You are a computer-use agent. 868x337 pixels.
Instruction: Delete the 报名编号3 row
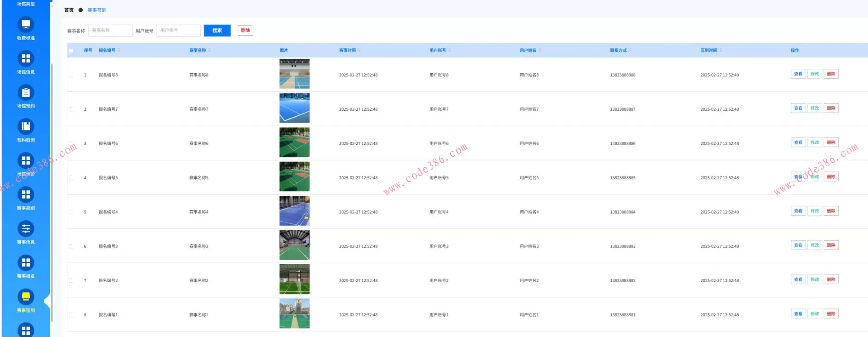[831, 245]
